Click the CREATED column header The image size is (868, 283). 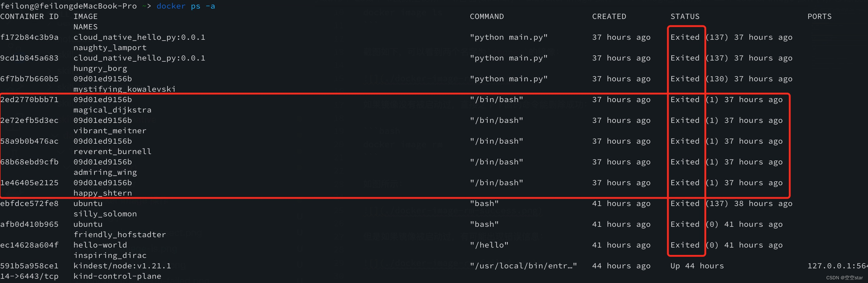[609, 17]
